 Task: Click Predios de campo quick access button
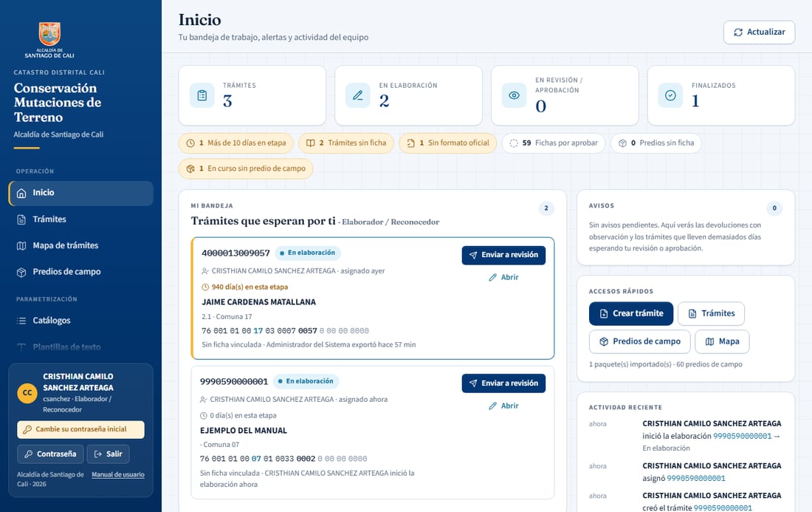640,341
